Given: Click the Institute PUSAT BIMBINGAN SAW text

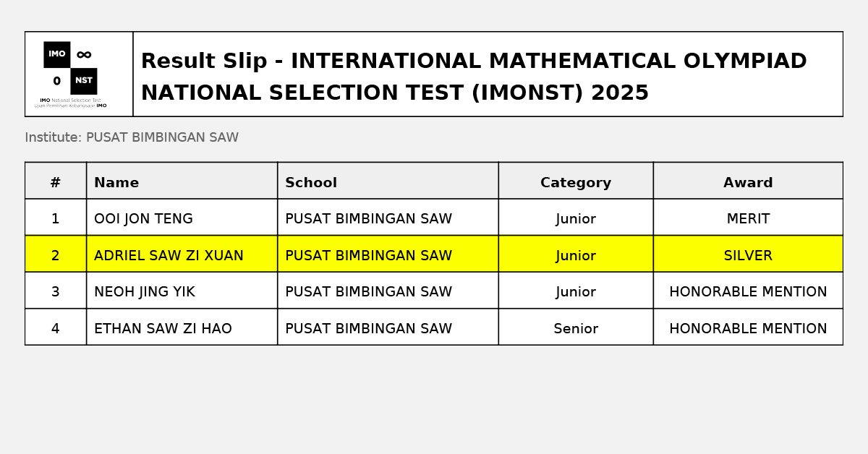Looking at the screenshot, I should coord(132,137).
